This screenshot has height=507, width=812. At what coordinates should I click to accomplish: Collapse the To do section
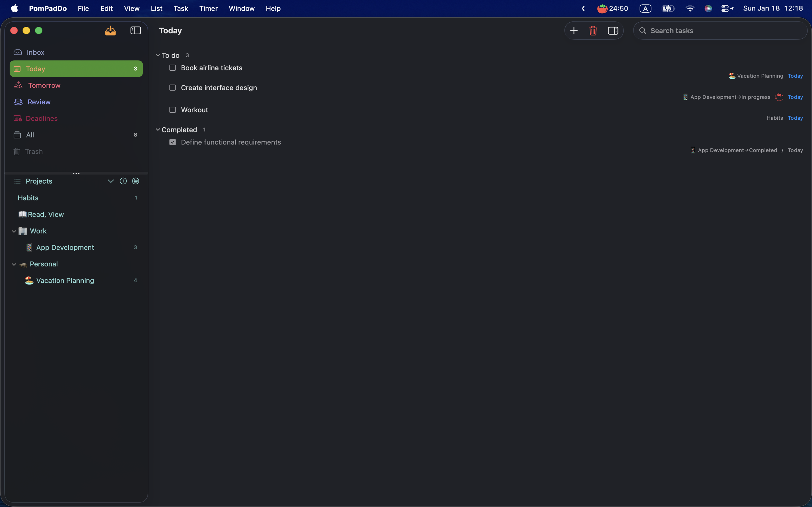(158, 55)
